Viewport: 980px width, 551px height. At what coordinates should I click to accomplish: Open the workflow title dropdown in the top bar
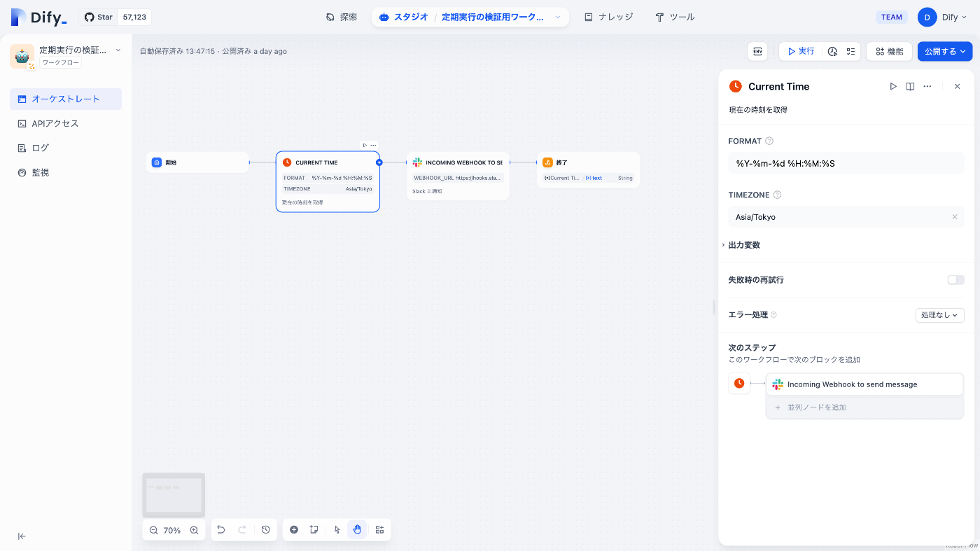pyautogui.click(x=557, y=16)
